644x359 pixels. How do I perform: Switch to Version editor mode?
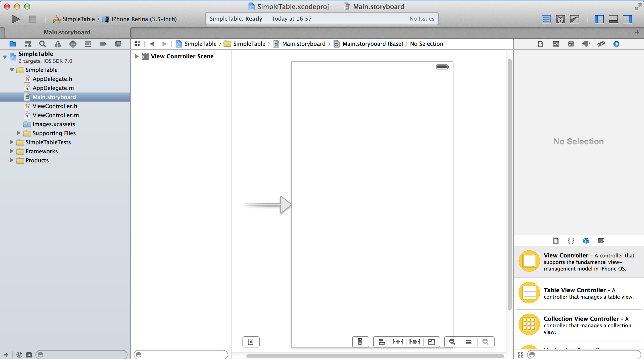pyautogui.click(x=574, y=19)
